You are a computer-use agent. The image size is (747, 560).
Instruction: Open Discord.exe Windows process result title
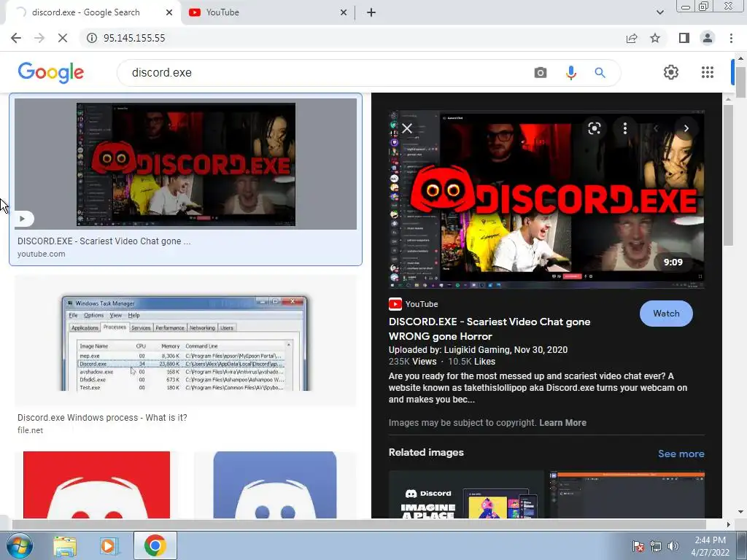click(102, 418)
